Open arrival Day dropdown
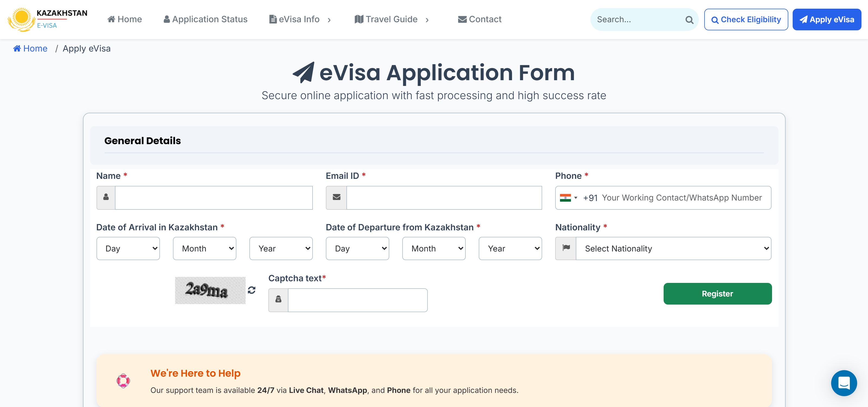868x407 pixels. (128, 248)
